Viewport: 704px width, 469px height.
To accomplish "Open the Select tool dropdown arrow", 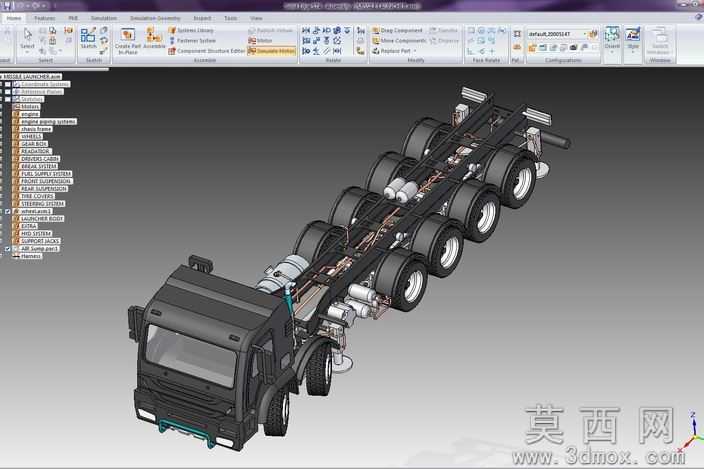I will (27, 52).
